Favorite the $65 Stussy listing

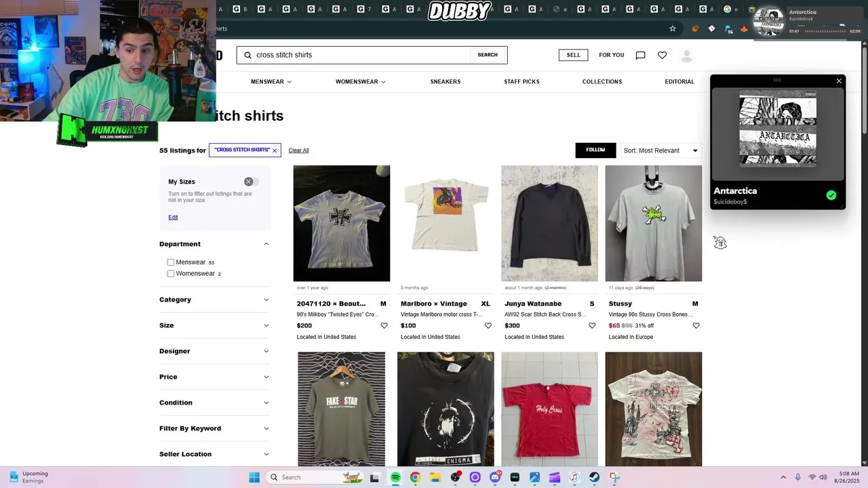point(696,326)
